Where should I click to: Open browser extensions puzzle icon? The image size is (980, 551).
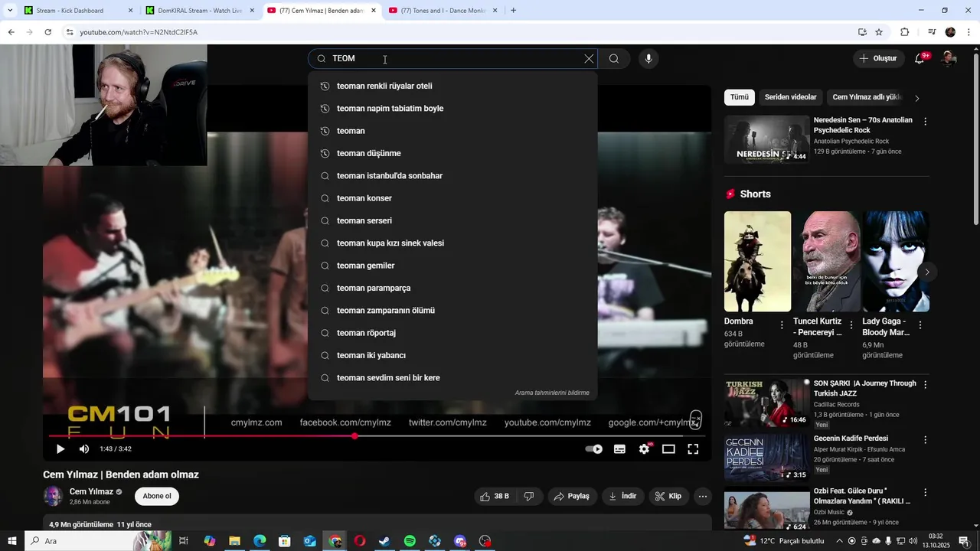point(904,32)
